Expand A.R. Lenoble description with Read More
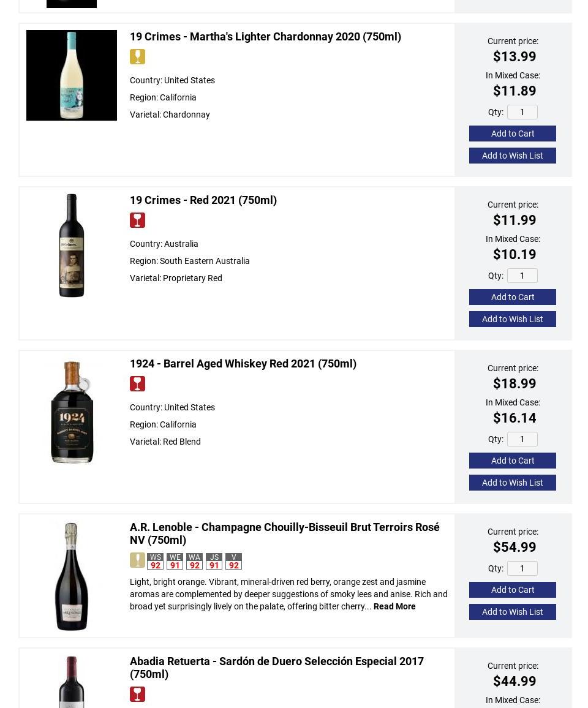 pyautogui.click(x=394, y=606)
